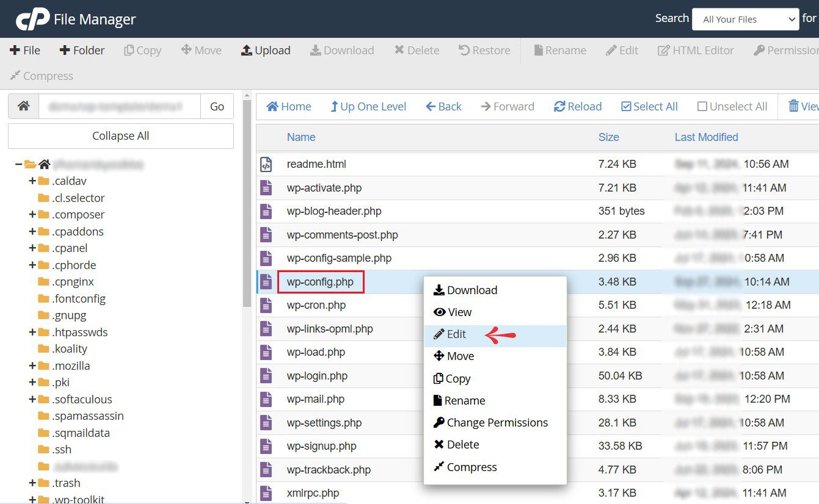
Task: Open the All Your Files search dropdown
Action: coord(745,20)
